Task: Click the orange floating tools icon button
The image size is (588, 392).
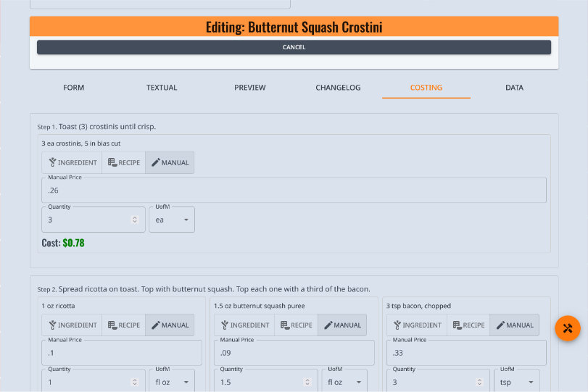Action: coord(568,328)
